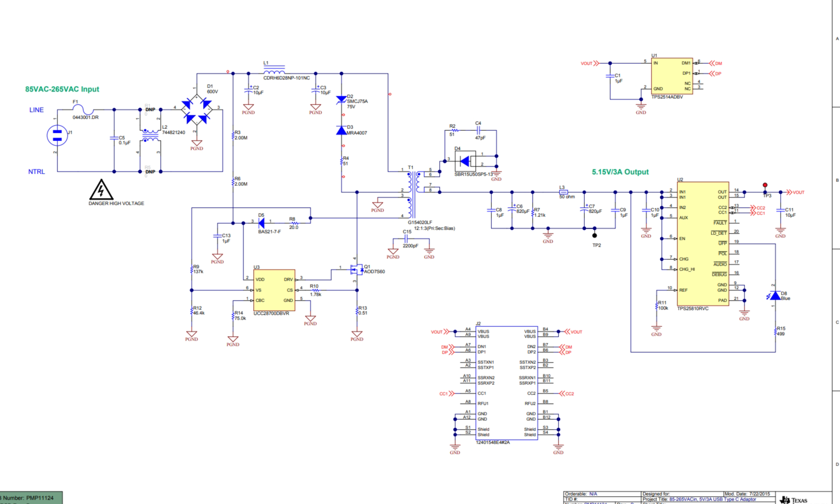Click the L1 inductor coil symbol
The height and width of the screenshot is (504, 840).
[274, 71]
